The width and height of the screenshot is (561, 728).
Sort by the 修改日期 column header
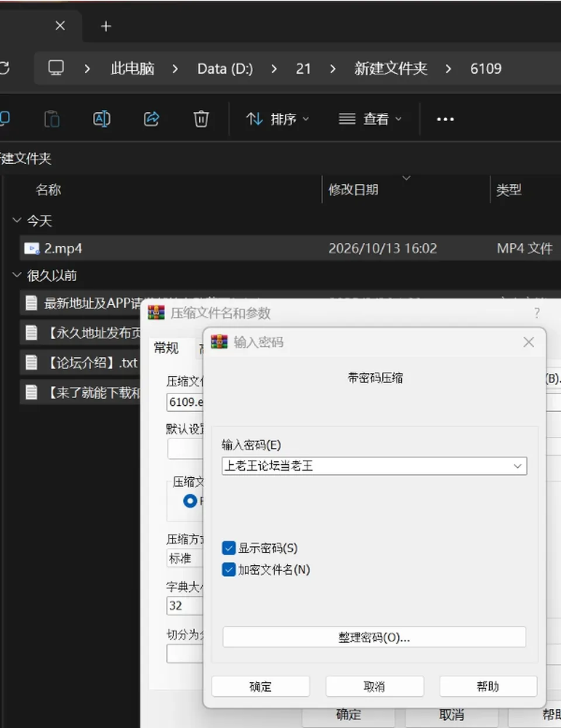[354, 189]
